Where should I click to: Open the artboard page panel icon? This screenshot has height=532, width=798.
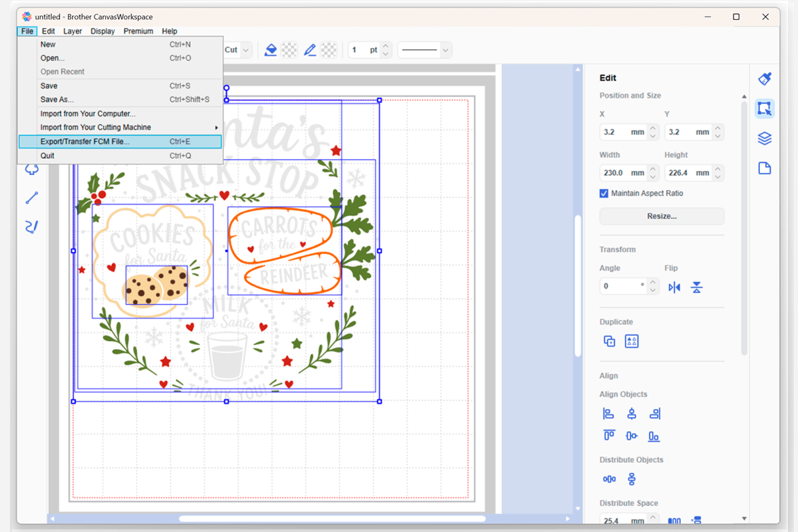(765, 168)
